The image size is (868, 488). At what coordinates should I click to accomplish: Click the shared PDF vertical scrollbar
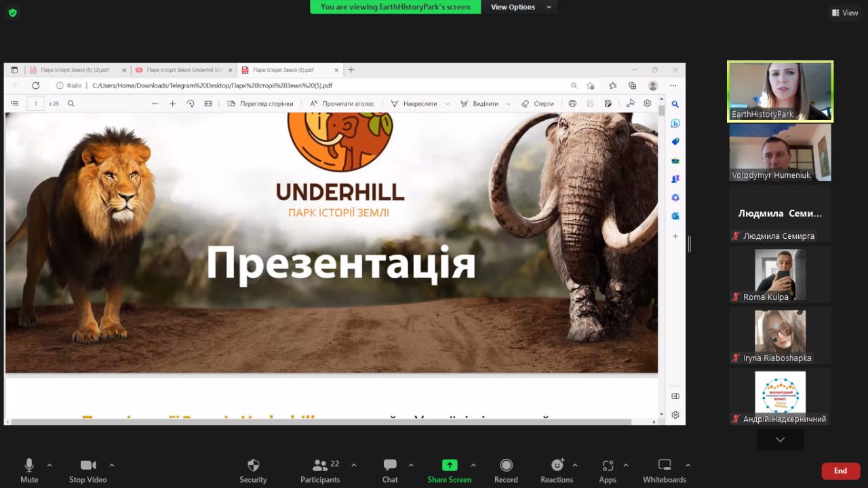coord(662,258)
